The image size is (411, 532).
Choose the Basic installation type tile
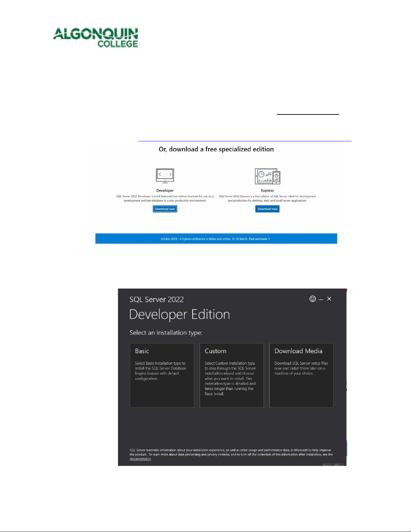point(162,375)
